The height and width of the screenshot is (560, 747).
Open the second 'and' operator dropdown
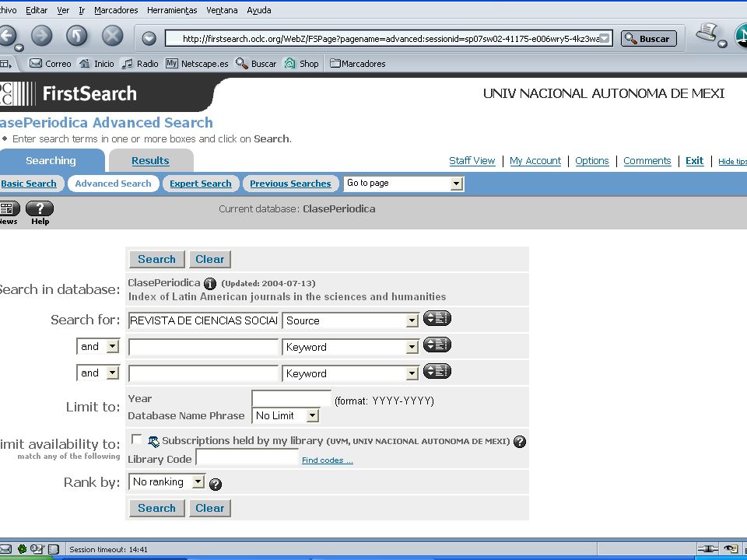tap(98, 373)
